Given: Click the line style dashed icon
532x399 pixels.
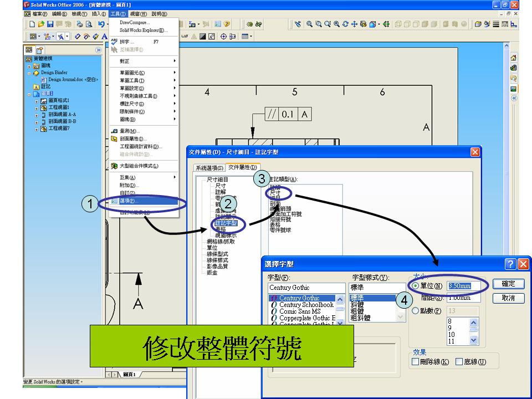Looking at the screenshot, I should [x=505, y=24].
